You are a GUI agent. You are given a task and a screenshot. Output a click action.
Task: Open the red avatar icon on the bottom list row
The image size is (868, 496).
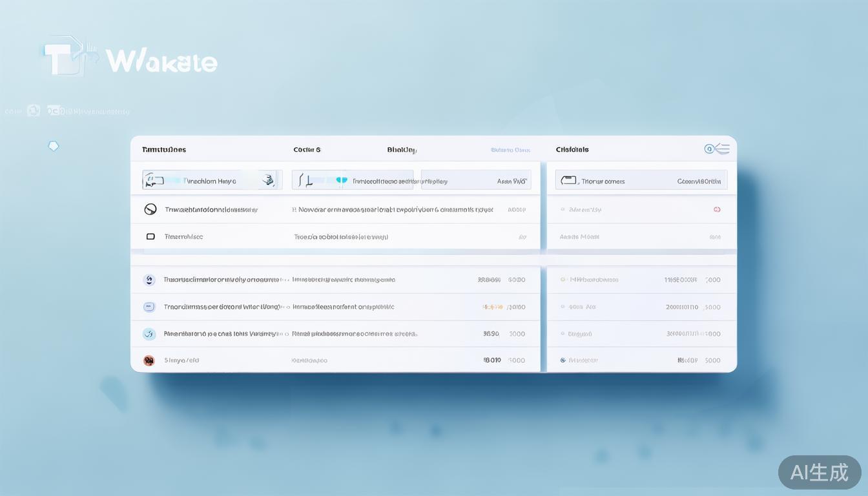click(x=149, y=360)
